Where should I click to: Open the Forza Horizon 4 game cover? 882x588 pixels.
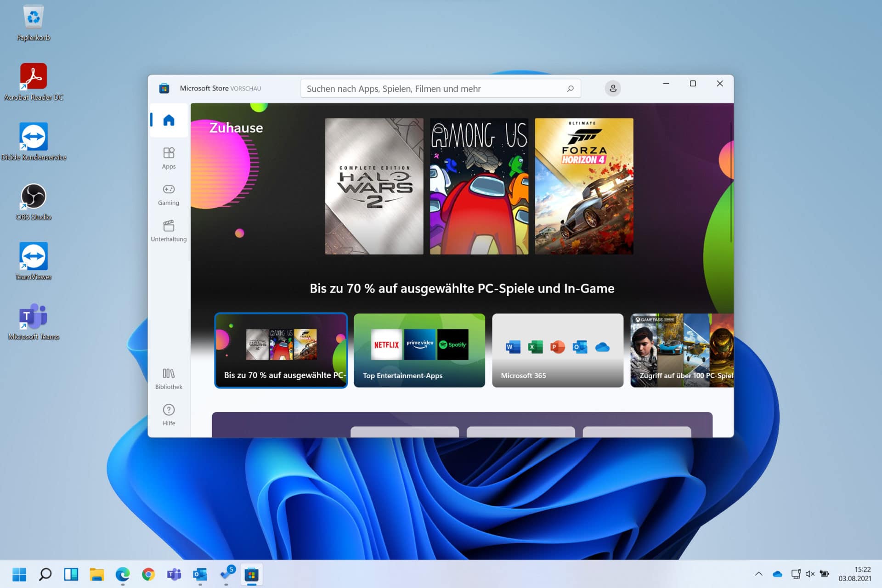pos(584,186)
